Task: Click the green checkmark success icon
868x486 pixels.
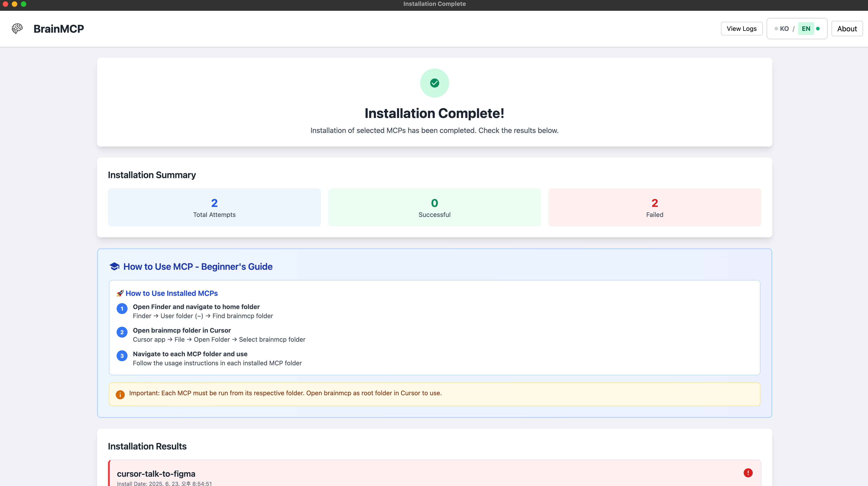Action: [x=434, y=83]
